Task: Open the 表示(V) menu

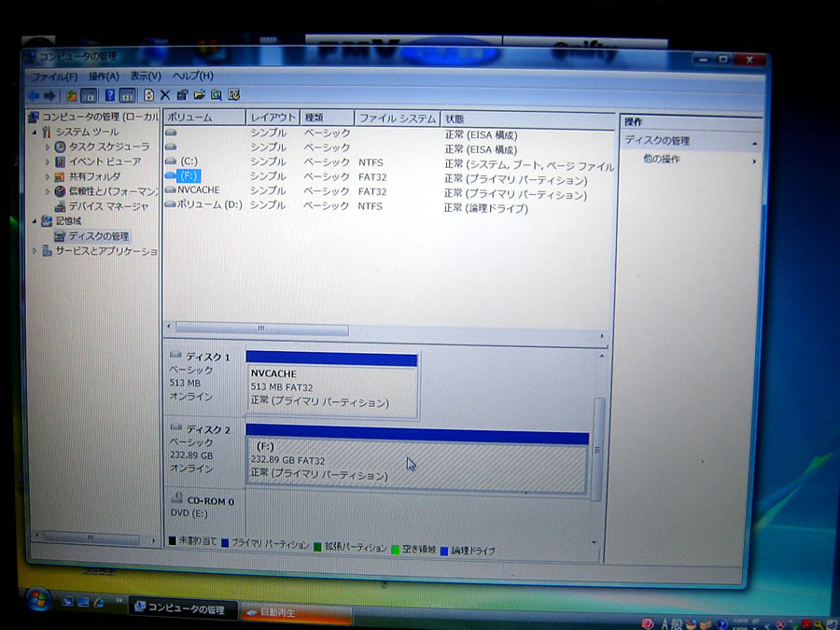Action: [145, 76]
